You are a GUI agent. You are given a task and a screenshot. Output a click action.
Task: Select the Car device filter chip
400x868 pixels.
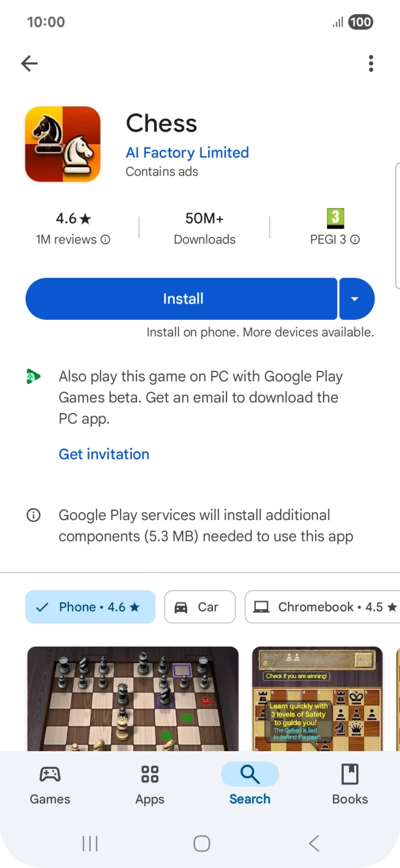pyautogui.click(x=200, y=607)
